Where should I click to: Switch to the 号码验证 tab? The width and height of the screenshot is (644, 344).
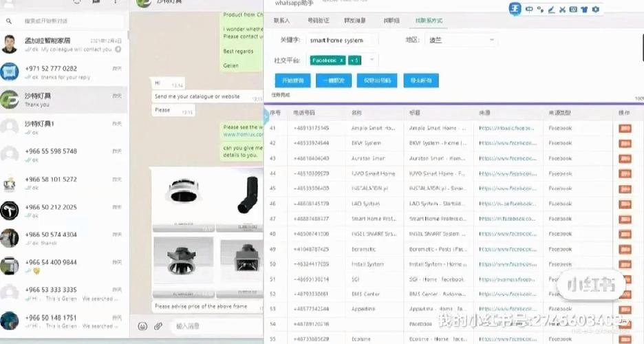click(319, 21)
